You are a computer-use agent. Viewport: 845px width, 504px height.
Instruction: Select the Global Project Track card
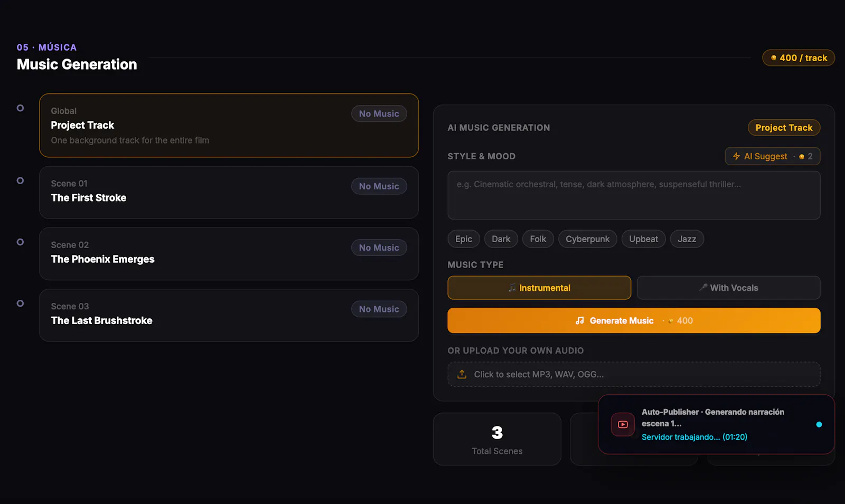(x=229, y=126)
